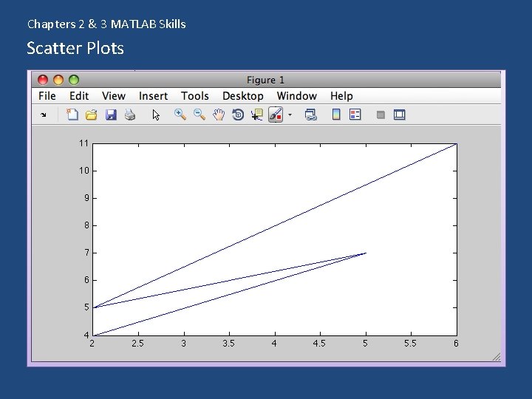Create a new figure with toolbar icon
The image size is (532, 399).
click(x=72, y=115)
